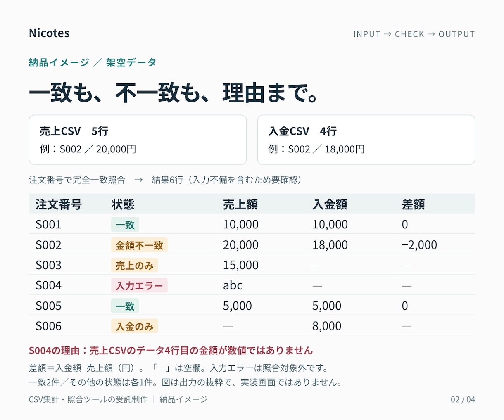The image size is (504, 420).
Task: Click the difference value −2,000
Action: [x=419, y=245]
